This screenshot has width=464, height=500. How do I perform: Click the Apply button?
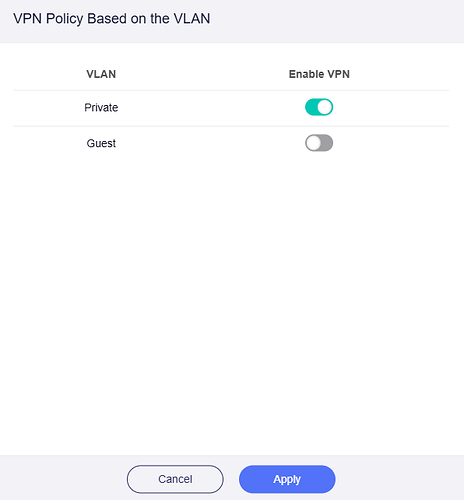pos(287,479)
